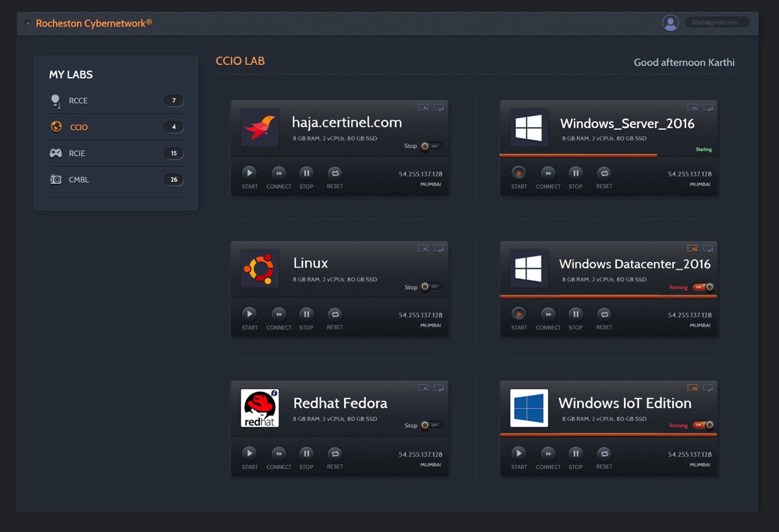Reset the Redhat Fedora machine
Image resolution: width=779 pixels, height=532 pixels.
334,453
